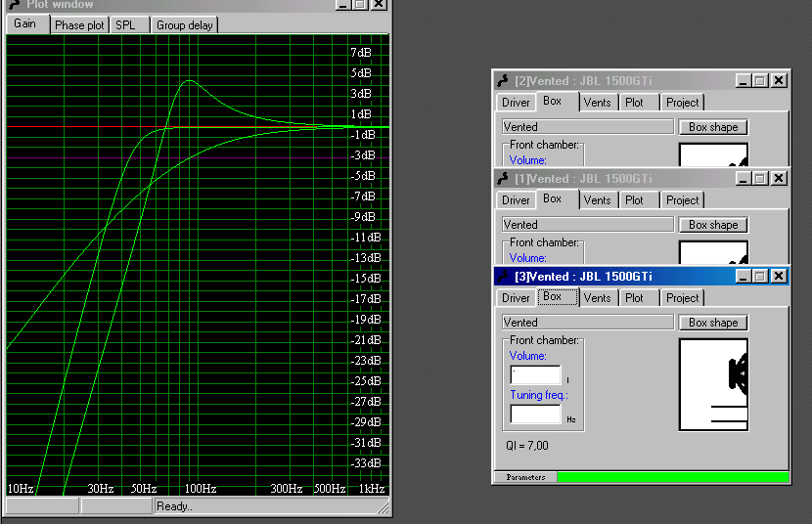This screenshot has height=524, width=812.
Task: Close the [3]Vented window
Action: coord(779,277)
